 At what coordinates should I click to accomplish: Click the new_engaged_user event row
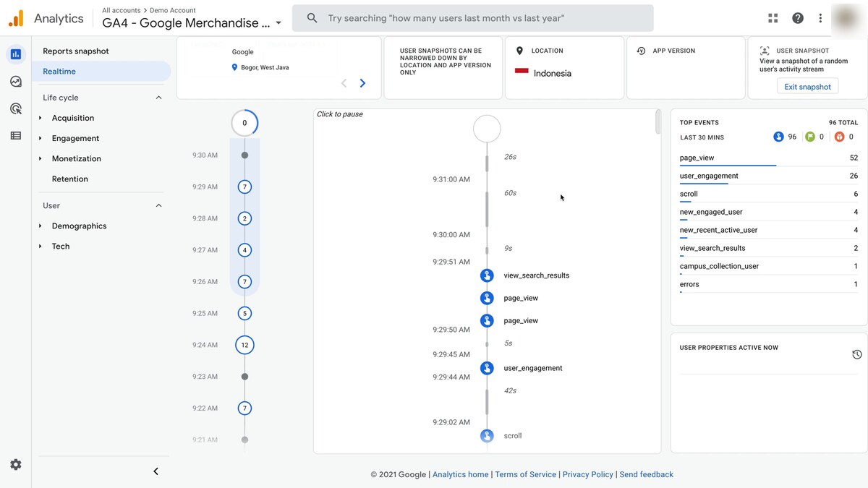click(769, 213)
